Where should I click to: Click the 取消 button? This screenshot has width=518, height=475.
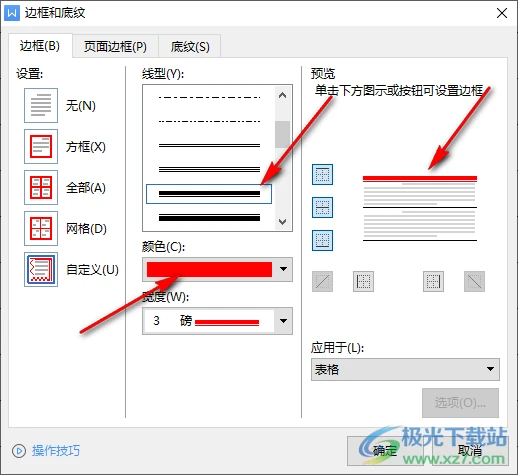point(470,451)
